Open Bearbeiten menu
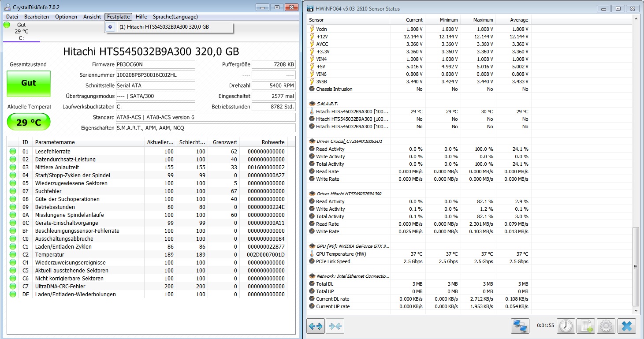The image size is (644, 339). click(x=37, y=17)
